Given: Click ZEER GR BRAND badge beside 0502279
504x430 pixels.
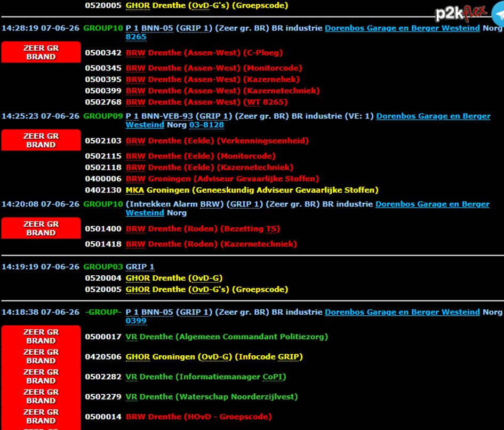Looking at the screenshot, I should click(41, 396).
